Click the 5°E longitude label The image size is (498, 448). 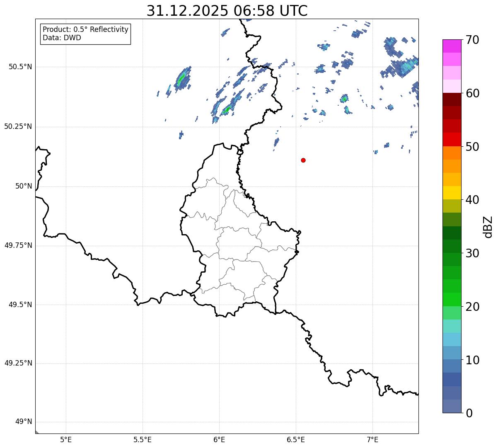coord(66,439)
